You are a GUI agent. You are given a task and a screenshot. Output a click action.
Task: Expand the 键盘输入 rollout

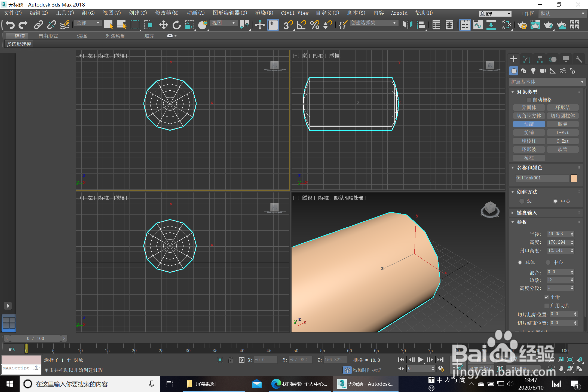[527, 213]
